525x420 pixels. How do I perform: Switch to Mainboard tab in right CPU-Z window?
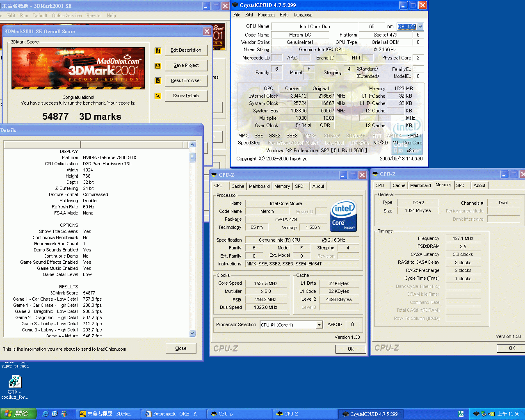click(x=420, y=185)
